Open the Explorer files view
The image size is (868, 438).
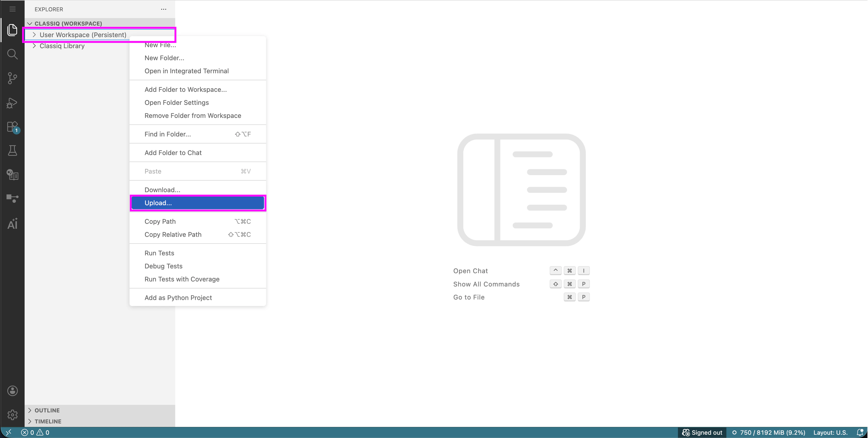13,30
